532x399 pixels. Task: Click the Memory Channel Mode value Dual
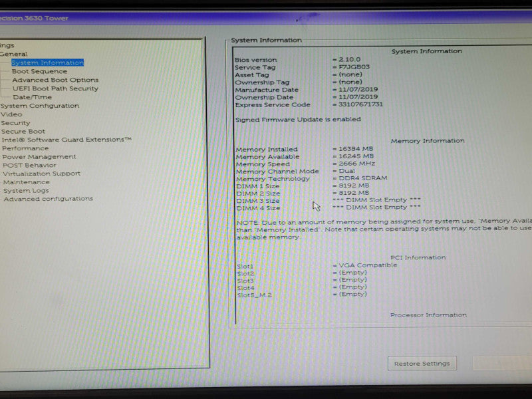346,171
